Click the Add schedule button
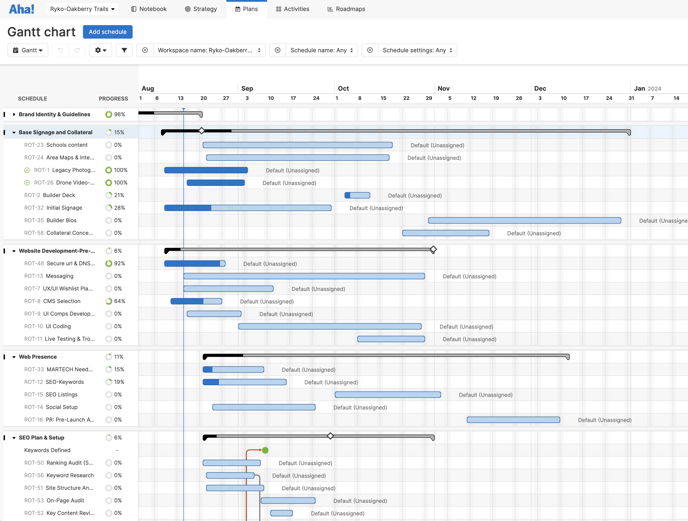Viewport: 688px width, 521px height. (107, 32)
